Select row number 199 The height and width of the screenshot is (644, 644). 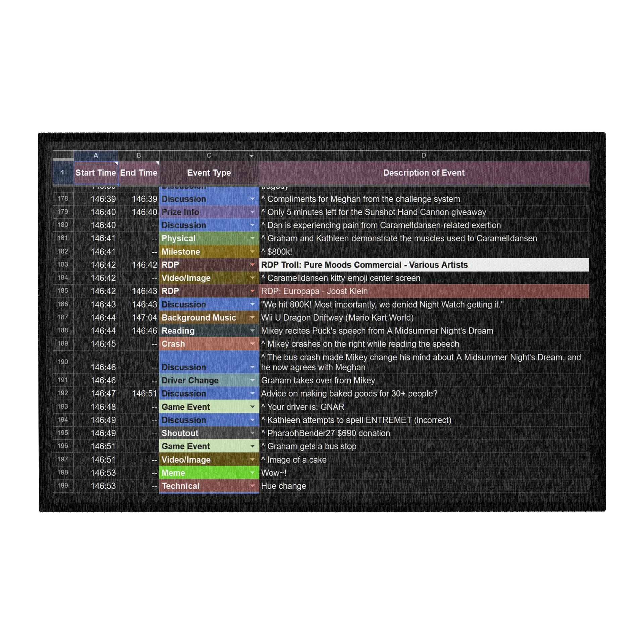coord(63,485)
